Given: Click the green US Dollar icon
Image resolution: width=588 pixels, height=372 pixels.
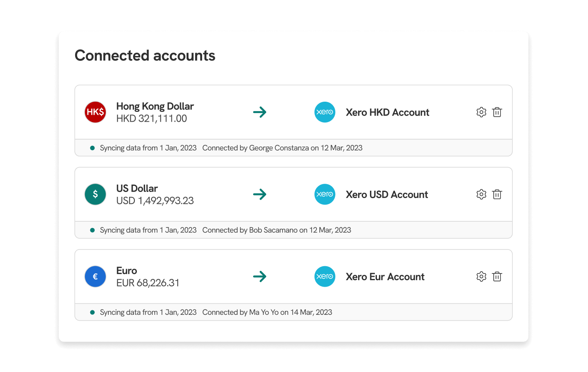Looking at the screenshot, I should click(95, 194).
